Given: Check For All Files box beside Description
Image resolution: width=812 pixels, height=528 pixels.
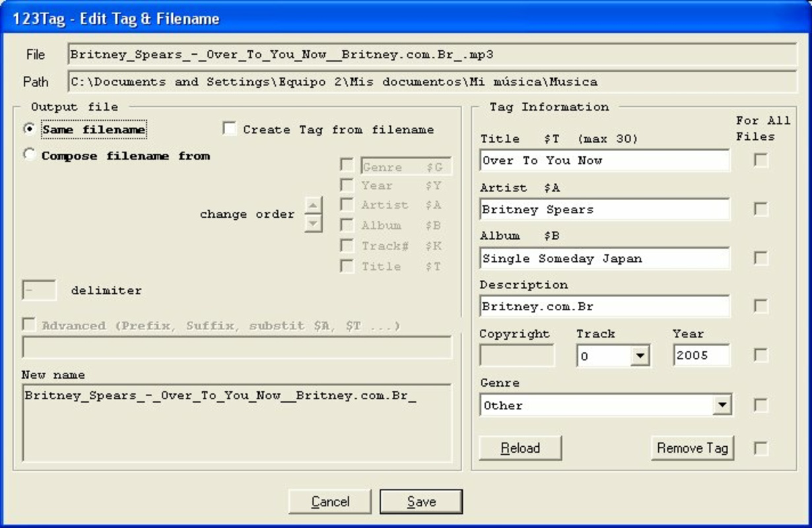Looking at the screenshot, I should tap(761, 306).
